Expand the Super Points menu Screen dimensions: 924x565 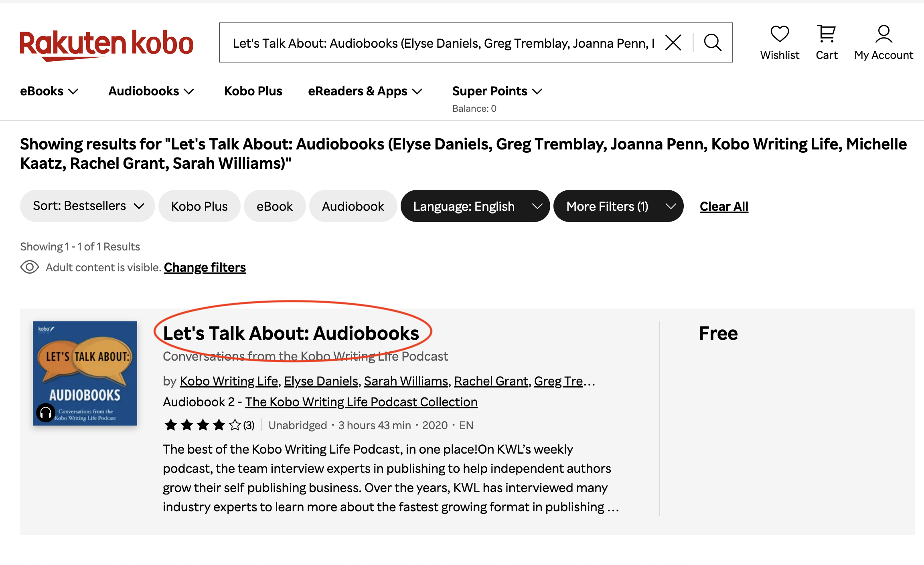coord(497,91)
